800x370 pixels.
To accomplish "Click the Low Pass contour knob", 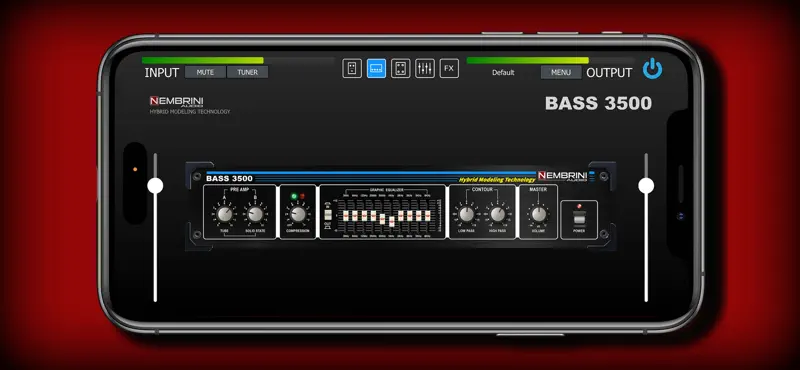I will pyautogui.click(x=466, y=214).
